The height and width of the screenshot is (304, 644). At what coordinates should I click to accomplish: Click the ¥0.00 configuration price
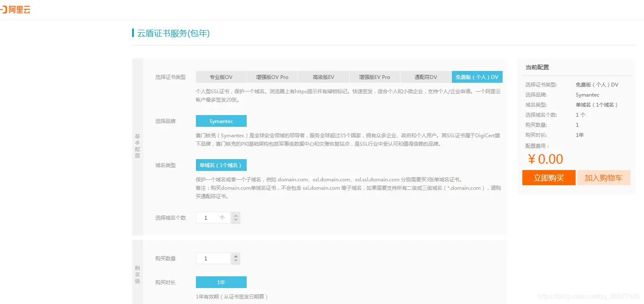(x=545, y=159)
